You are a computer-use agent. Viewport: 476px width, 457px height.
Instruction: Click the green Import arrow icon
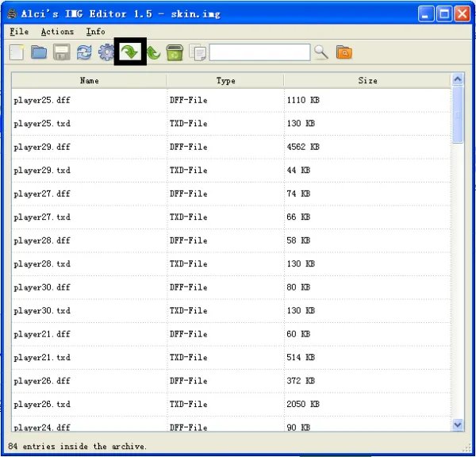pyautogui.click(x=129, y=52)
